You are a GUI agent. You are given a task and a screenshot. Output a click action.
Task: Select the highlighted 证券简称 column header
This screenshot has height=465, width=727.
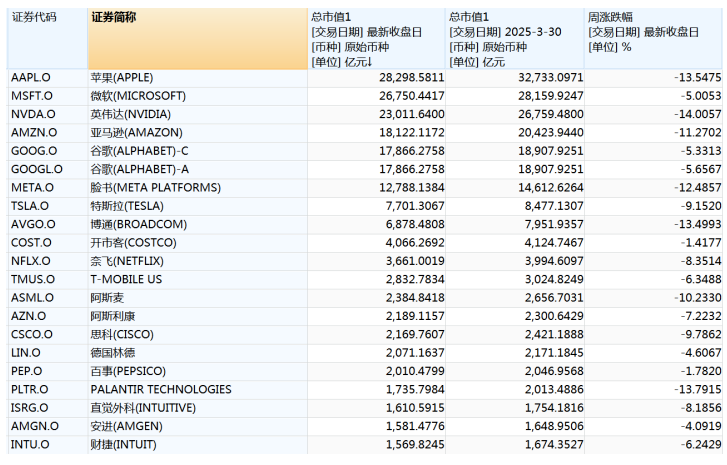pyautogui.click(x=113, y=17)
